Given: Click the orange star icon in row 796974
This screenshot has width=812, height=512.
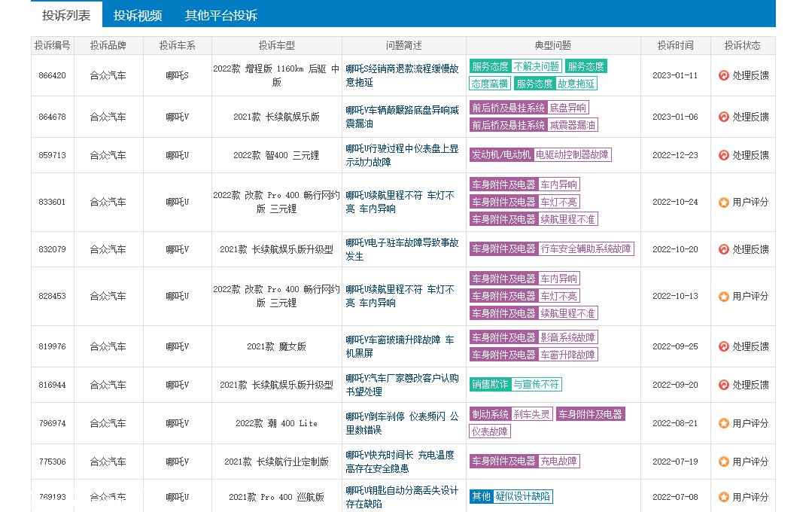Looking at the screenshot, I should [x=723, y=423].
